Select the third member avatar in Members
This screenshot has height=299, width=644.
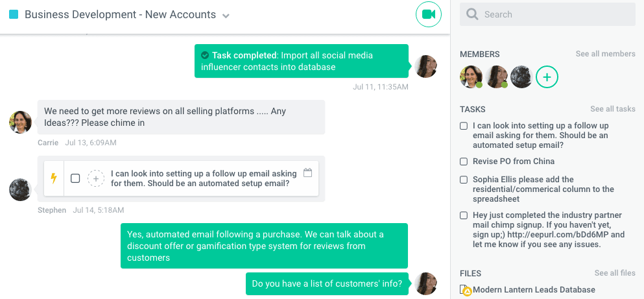tap(521, 77)
